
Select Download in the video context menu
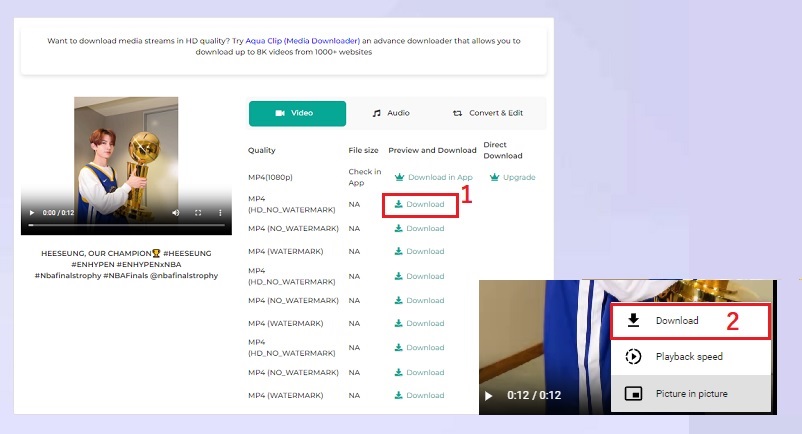690,321
